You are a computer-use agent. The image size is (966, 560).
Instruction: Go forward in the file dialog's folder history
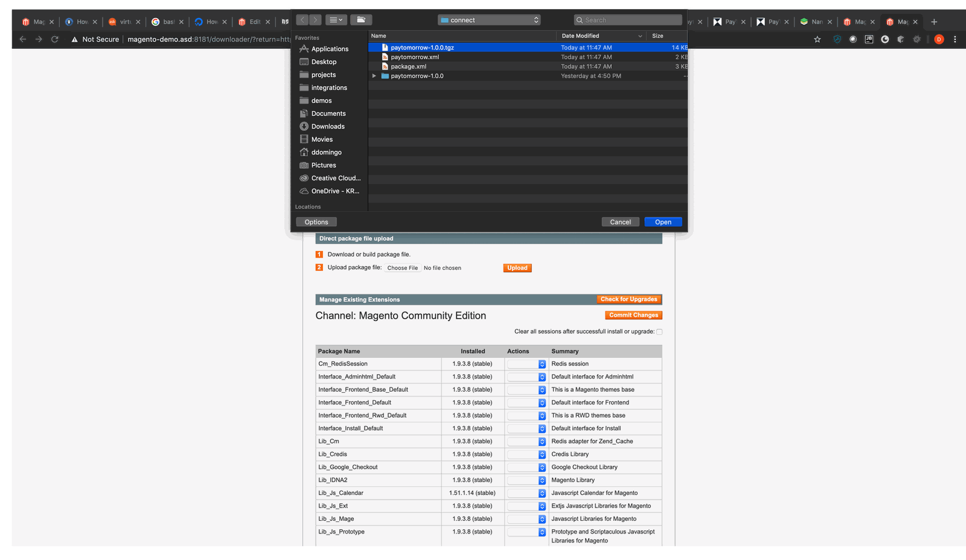point(315,20)
